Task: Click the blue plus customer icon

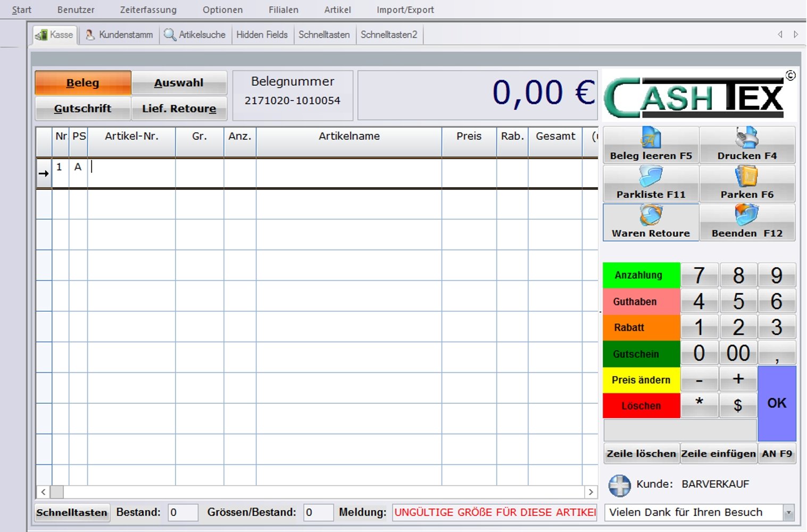Action: 619,485
